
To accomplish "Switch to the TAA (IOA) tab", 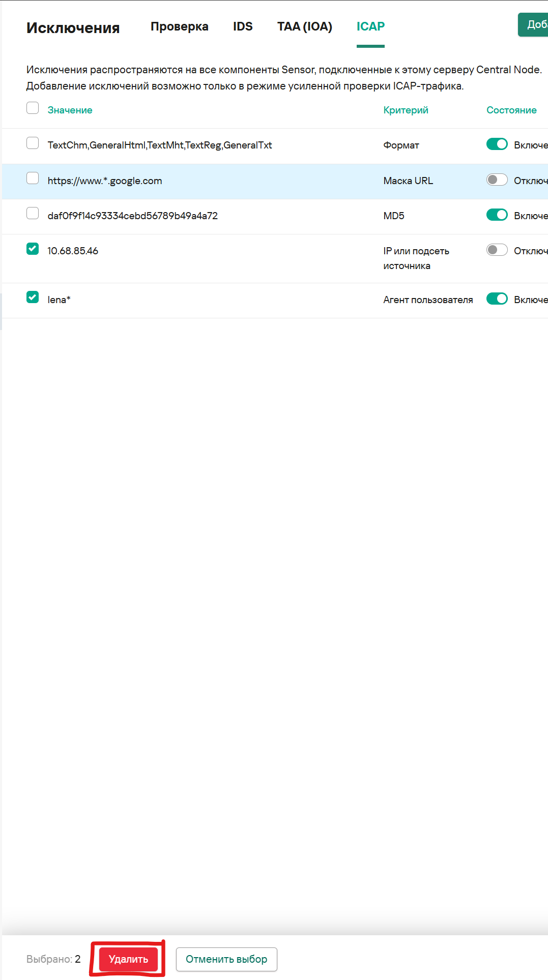I will [305, 26].
